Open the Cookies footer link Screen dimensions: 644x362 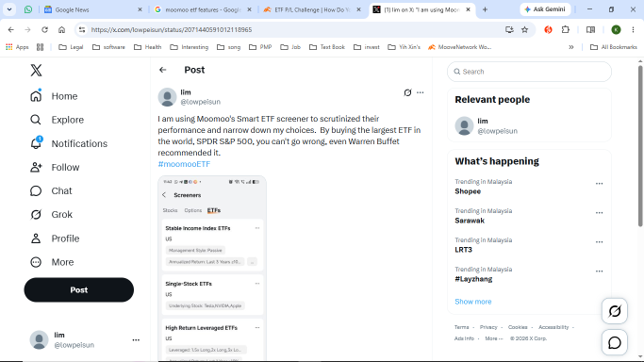tap(518, 327)
